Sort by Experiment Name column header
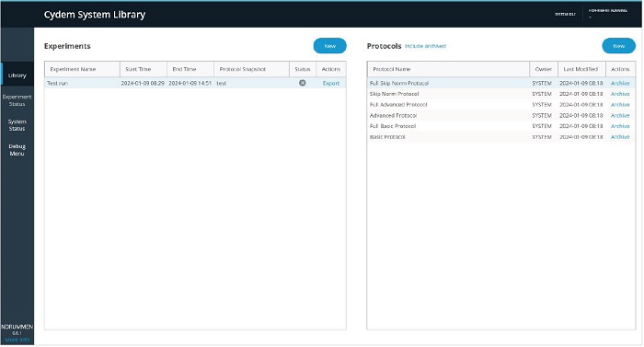The height and width of the screenshot is (347, 644). click(x=82, y=69)
